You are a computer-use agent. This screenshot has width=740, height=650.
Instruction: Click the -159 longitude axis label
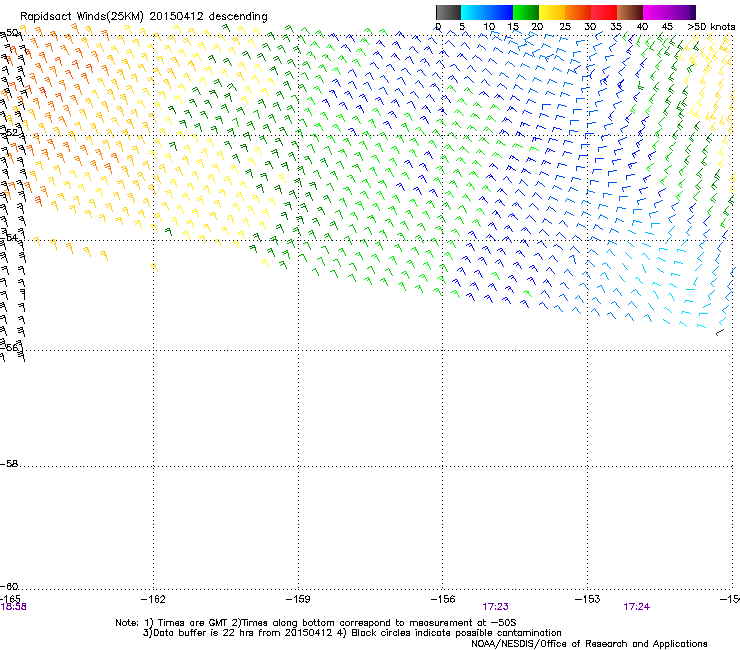[298, 599]
